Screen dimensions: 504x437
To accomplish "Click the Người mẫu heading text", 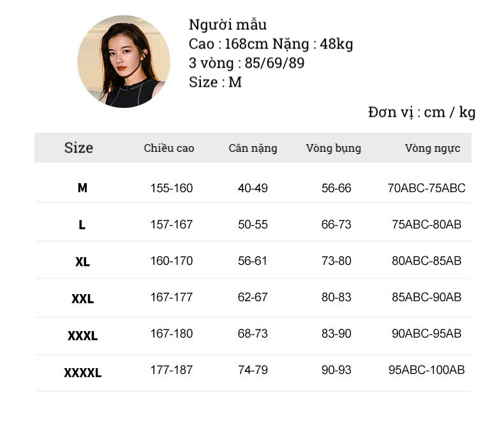I will pyautogui.click(x=228, y=25).
